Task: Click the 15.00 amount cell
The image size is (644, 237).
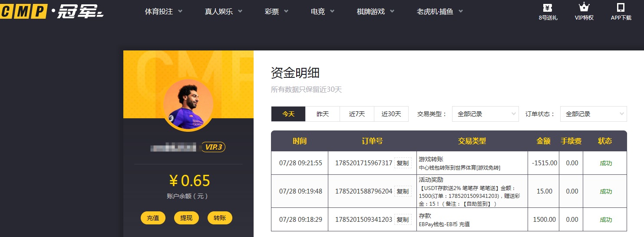Action: (x=545, y=191)
